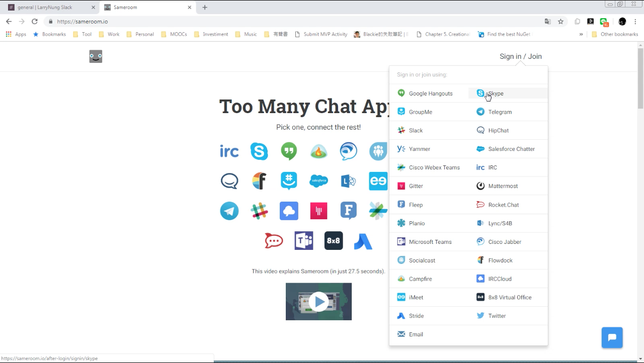Click the large Microsoft Teams icon in the grid
644x363 pixels.
(x=304, y=241)
